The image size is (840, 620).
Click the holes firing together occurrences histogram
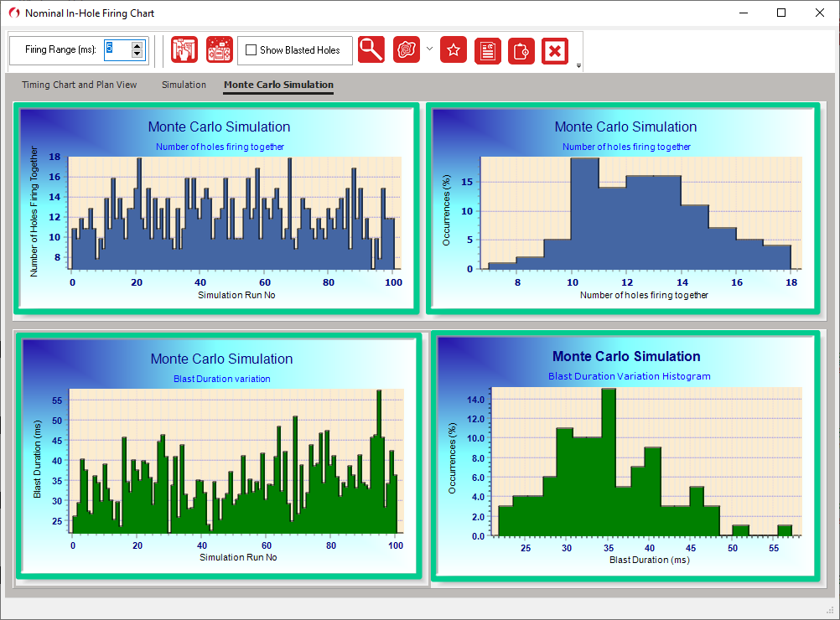point(624,208)
